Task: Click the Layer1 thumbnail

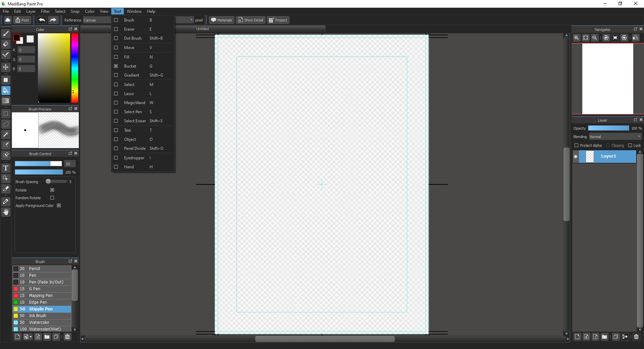Action: (x=590, y=156)
